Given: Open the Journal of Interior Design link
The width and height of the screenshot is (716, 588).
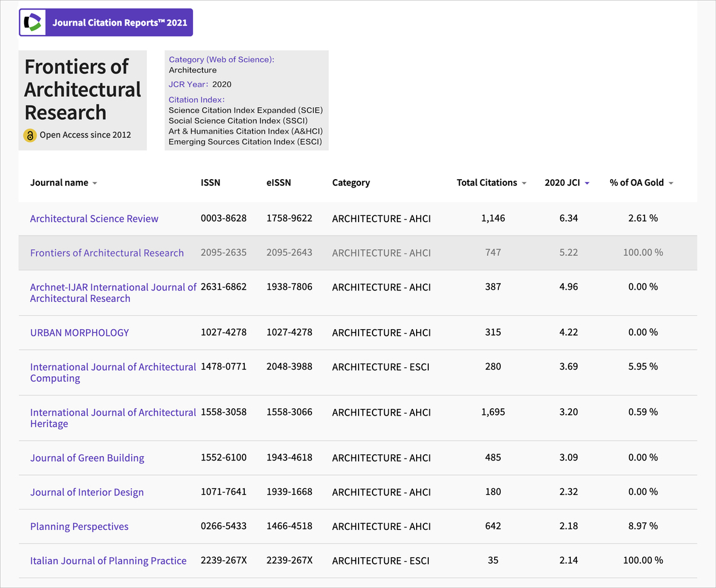Looking at the screenshot, I should coord(87,492).
